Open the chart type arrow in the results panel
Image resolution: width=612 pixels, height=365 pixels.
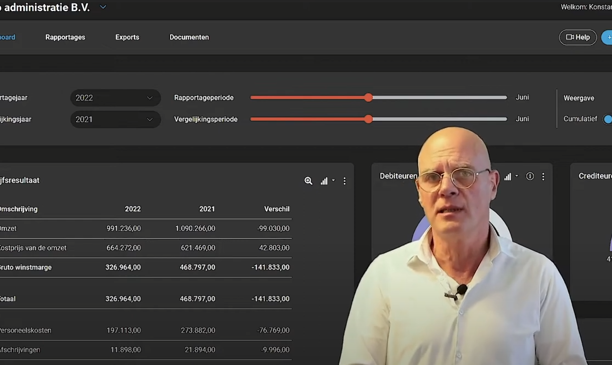tap(333, 180)
